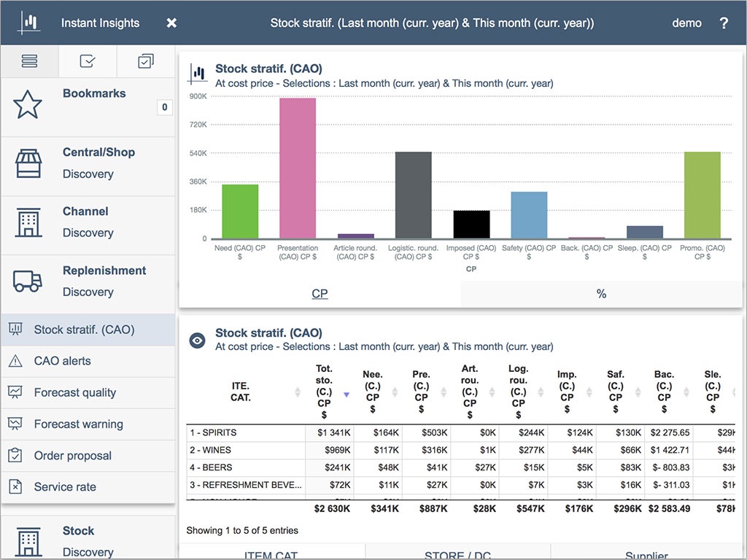Sort by Tot. sto. column arrow
The height and width of the screenshot is (560, 747).
point(347,394)
